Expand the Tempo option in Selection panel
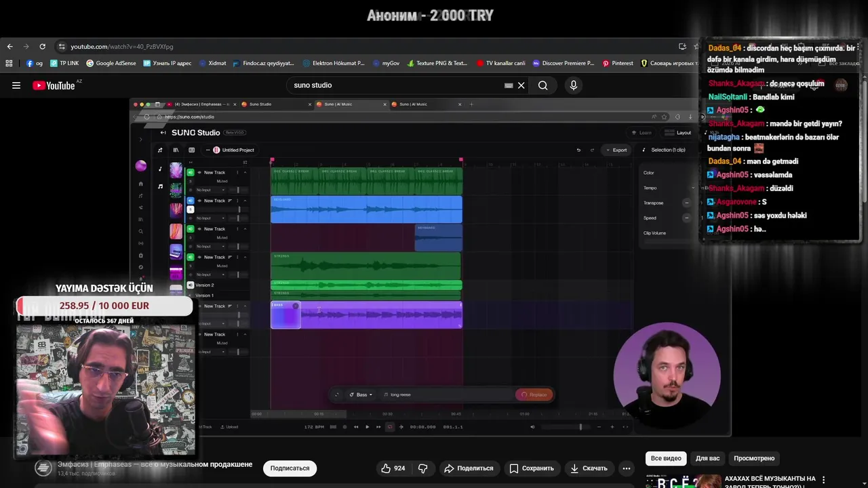Viewport: 868px width, 488px height. click(693, 188)
